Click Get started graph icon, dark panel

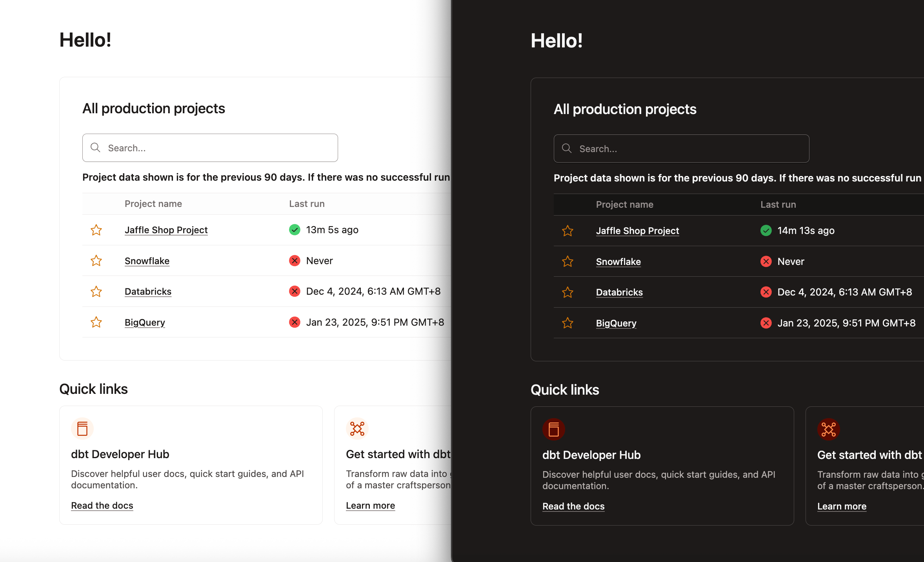(828, 430)
